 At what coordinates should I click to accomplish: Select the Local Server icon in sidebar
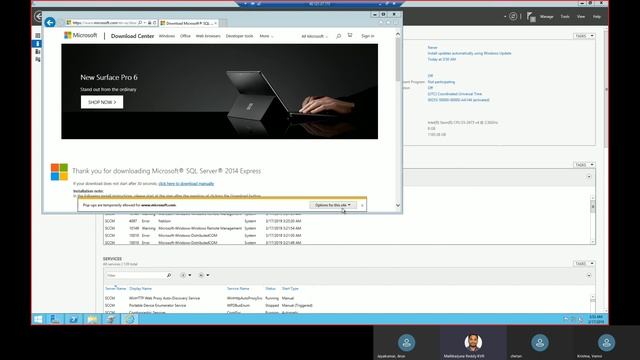38,43
